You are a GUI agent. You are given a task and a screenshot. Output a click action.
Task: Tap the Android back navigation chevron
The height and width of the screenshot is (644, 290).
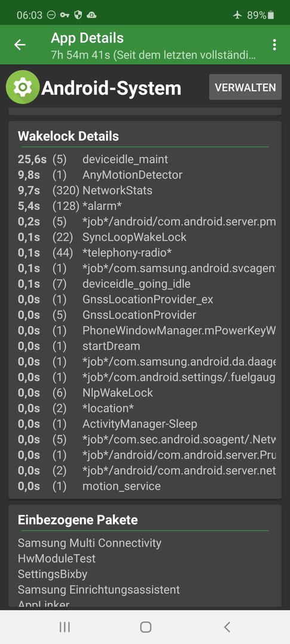click(x=227, y=627)
